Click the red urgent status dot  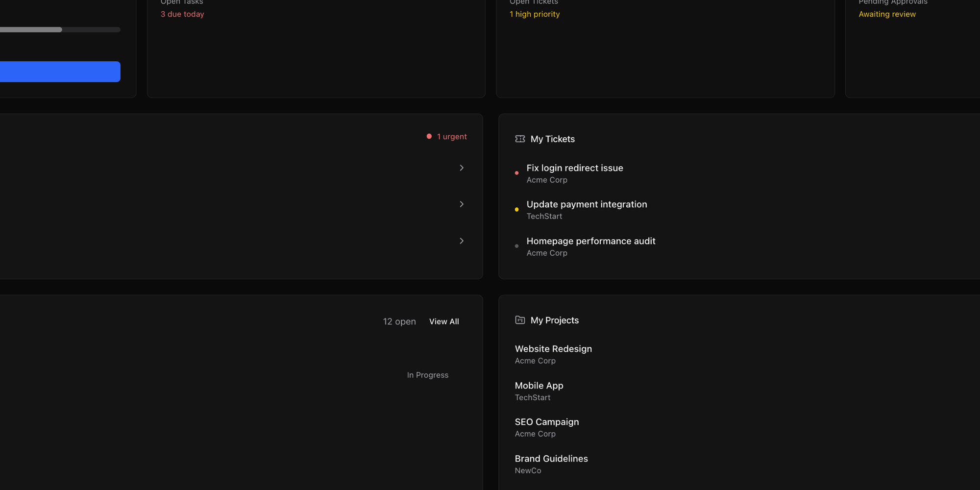pyautogui.click(x=429, y=136)
